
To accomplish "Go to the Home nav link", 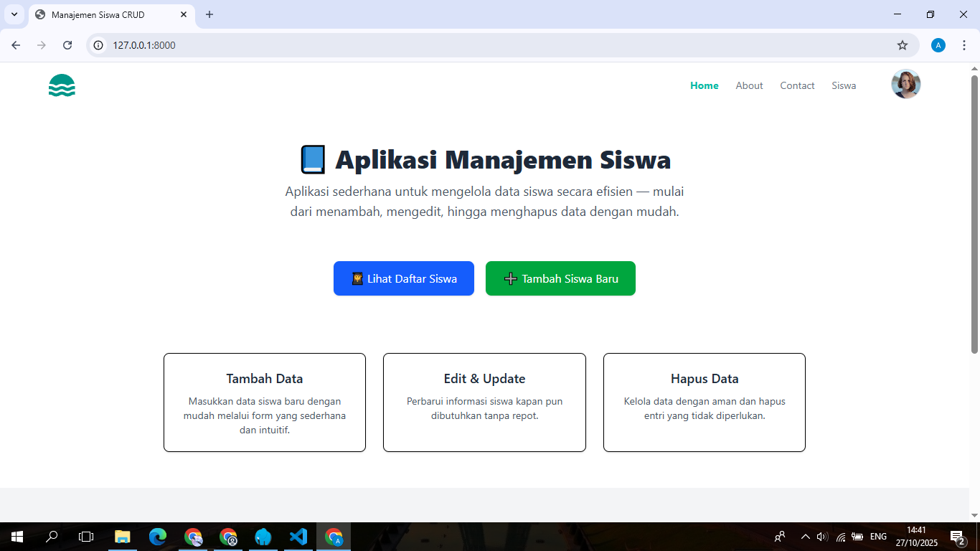I will pyautogui.click(x=704, y=85).
